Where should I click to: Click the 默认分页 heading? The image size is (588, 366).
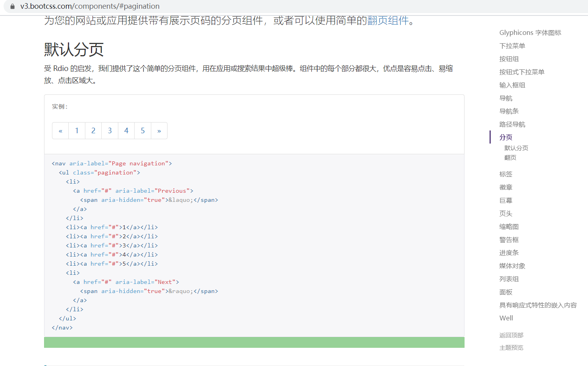coord(74,50)
